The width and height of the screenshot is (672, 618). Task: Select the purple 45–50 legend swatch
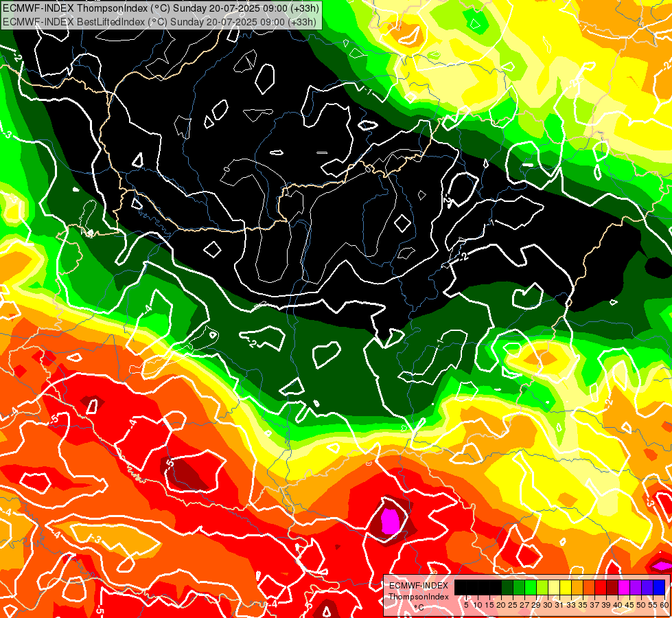pyautogui.click(x=636, y=587)
